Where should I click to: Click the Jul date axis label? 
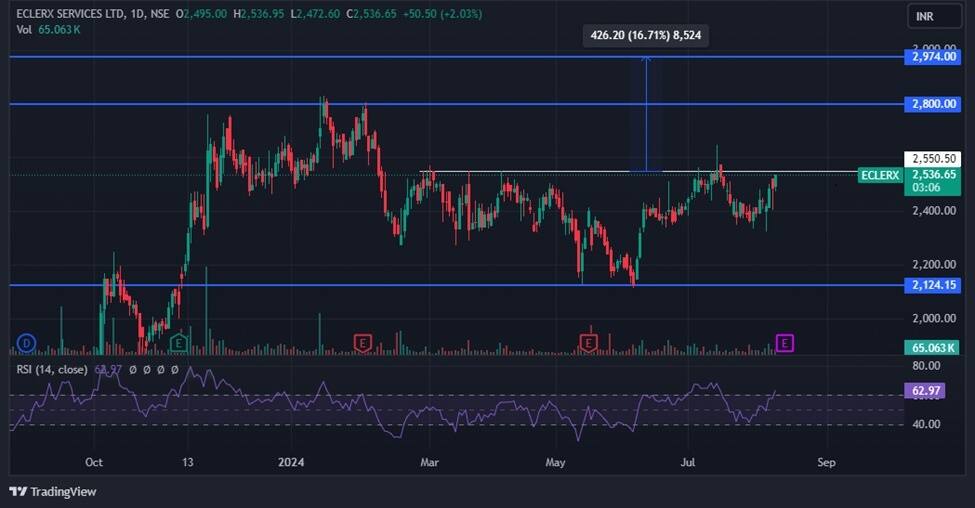coord(688,462)
